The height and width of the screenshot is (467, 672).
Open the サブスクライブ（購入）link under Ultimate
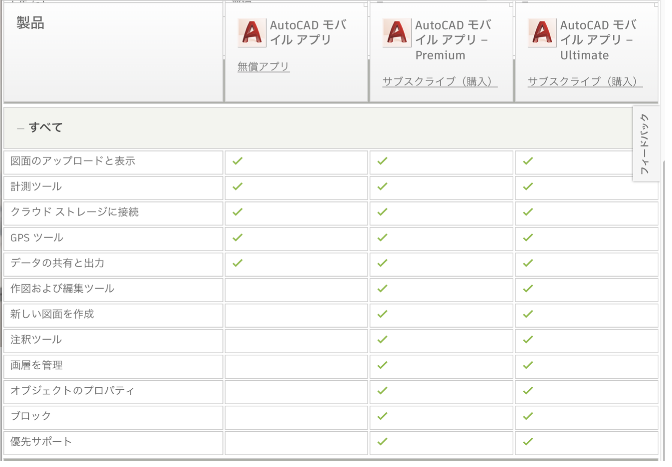coord(585,81)
